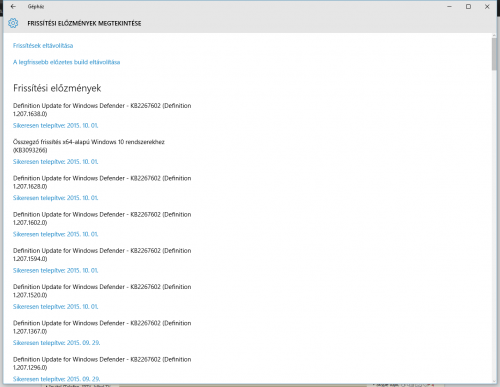Go back using the arrow icon
500x387 pixels.
(x=13, y=6)
